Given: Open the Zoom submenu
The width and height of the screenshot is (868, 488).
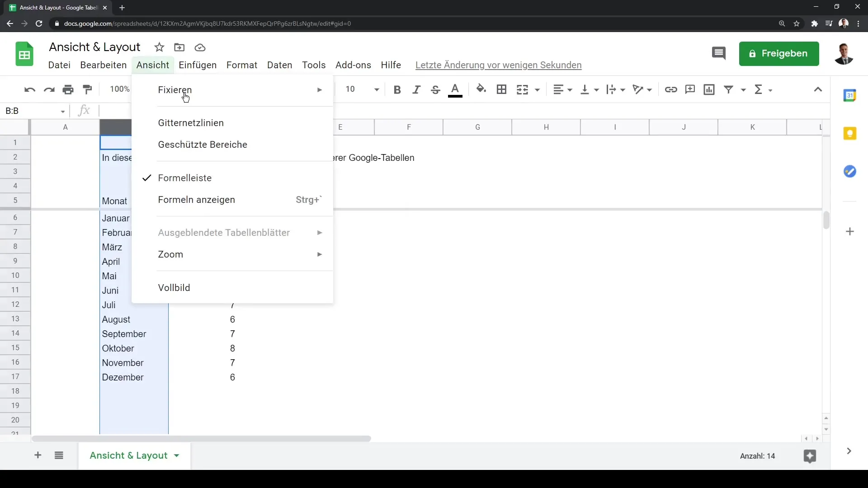Looking at the screenshot, I should [x=232, y=254].
